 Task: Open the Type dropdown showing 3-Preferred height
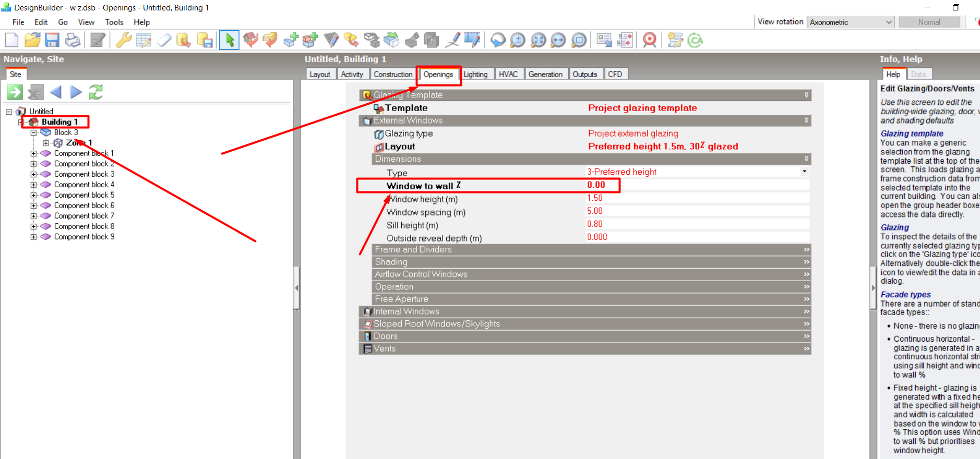click(804, 172)
